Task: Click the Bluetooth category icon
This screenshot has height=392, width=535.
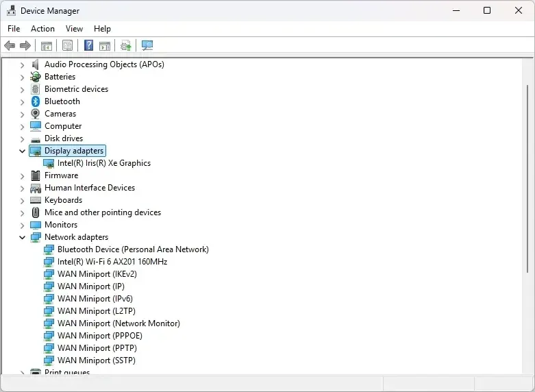Action: pos(36,101)
